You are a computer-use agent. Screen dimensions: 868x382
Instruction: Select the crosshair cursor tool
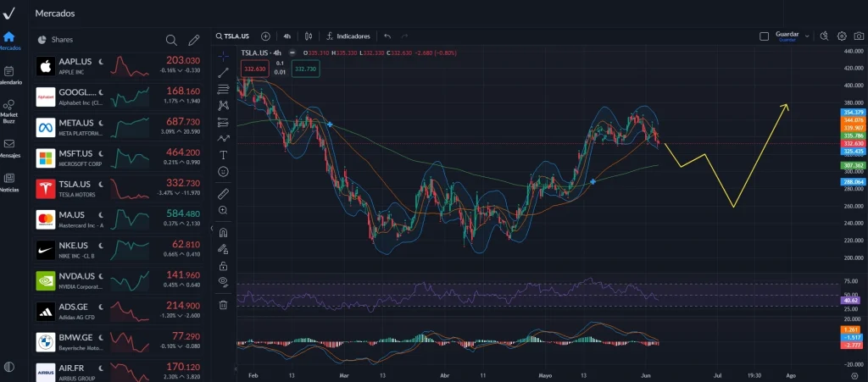(223, 57)
